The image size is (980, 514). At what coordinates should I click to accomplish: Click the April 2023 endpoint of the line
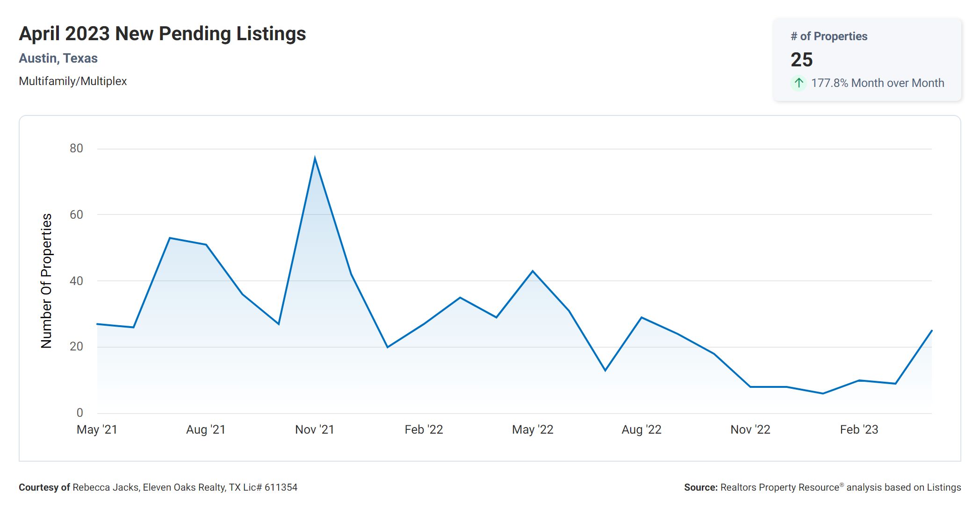click(931, 331)
